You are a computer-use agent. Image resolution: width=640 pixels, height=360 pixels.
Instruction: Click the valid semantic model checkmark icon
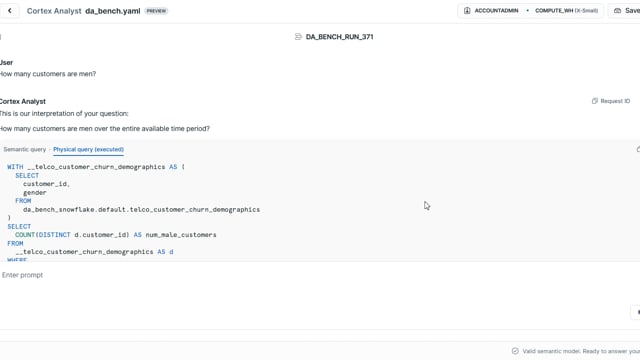coord(515,351)
